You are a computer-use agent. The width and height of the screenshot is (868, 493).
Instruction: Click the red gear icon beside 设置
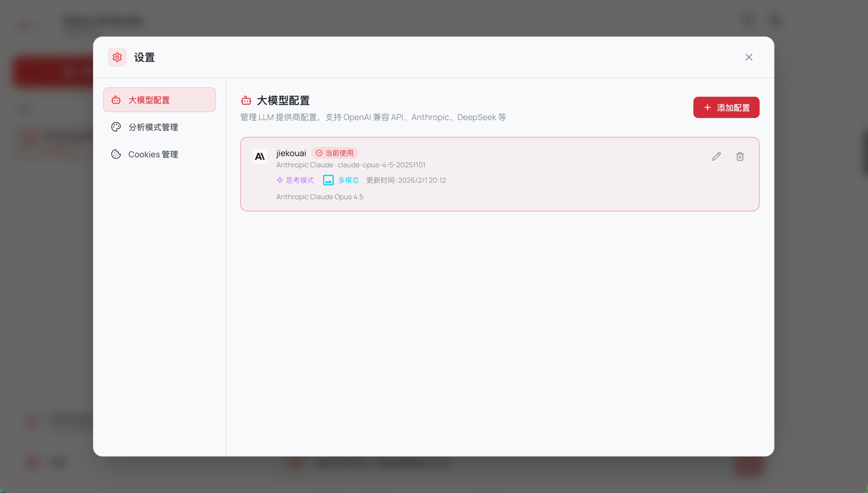tap(117, 57)
